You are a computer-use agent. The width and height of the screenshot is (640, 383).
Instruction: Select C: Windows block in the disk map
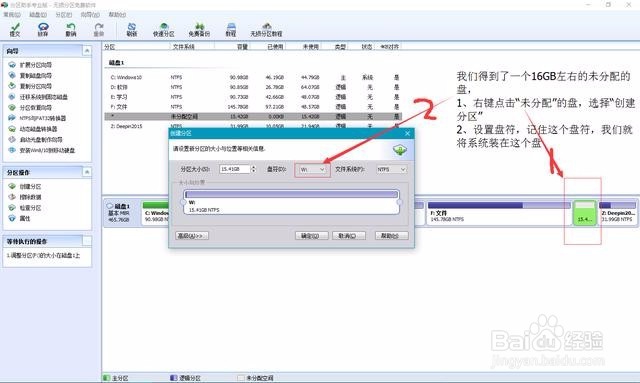click(156, 213)
